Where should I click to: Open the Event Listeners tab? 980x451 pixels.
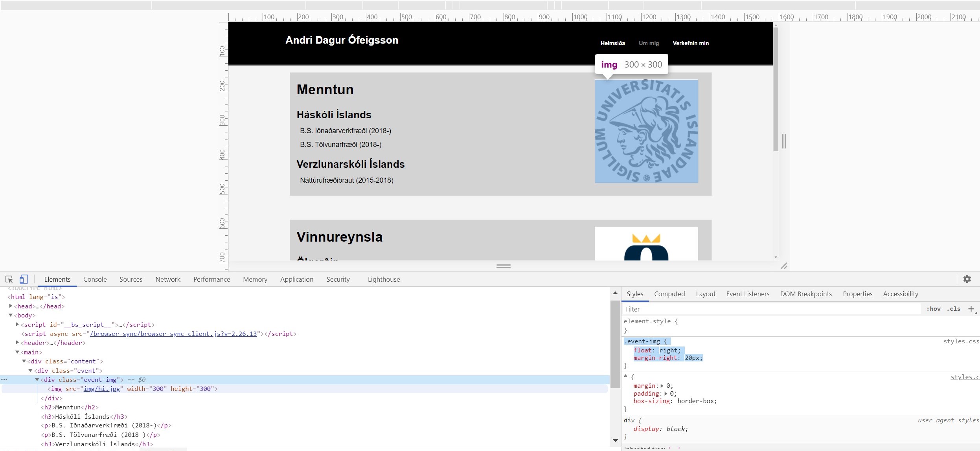click(748, 294)
